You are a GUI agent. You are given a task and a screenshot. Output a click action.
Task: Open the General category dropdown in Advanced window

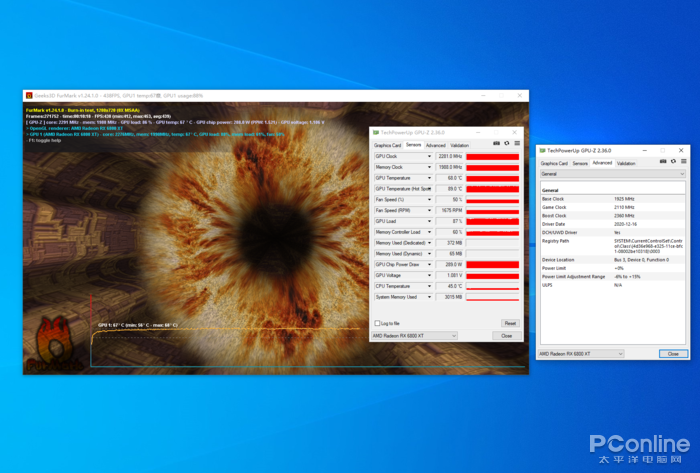coord(612,174)
